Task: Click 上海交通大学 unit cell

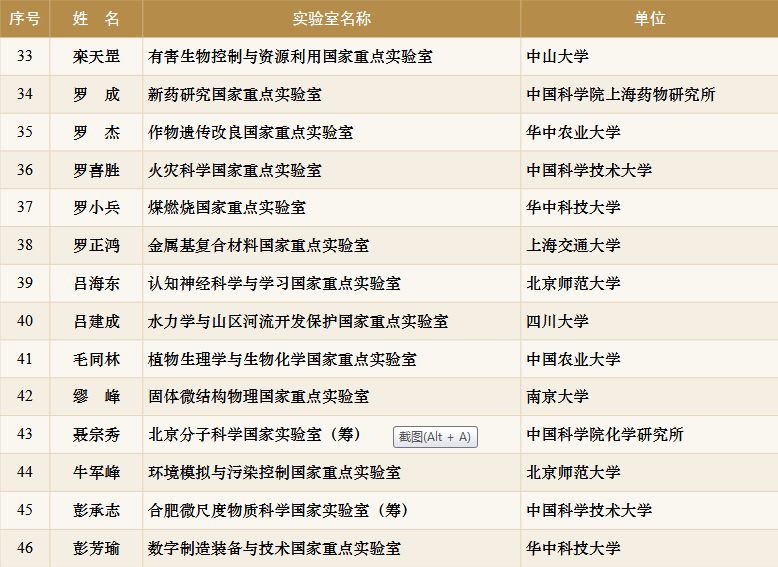Action: 573,245
